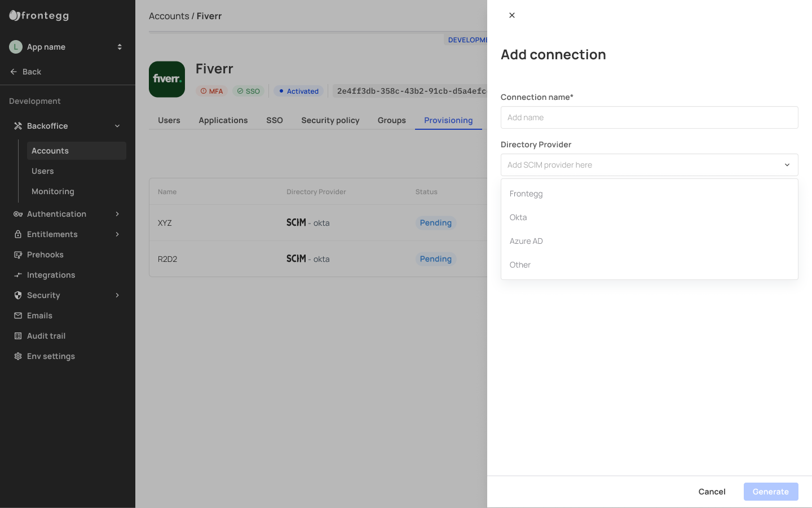The height and width of the screenshot is (508, 812).
Task: Click the Frontegg logo
Action: [39, 16]
